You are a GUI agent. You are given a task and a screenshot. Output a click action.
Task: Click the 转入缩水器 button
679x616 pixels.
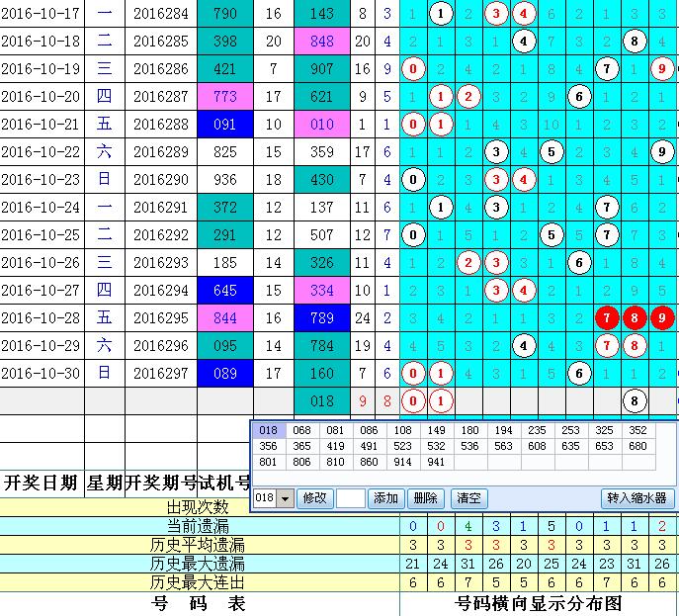pos(637,498)
